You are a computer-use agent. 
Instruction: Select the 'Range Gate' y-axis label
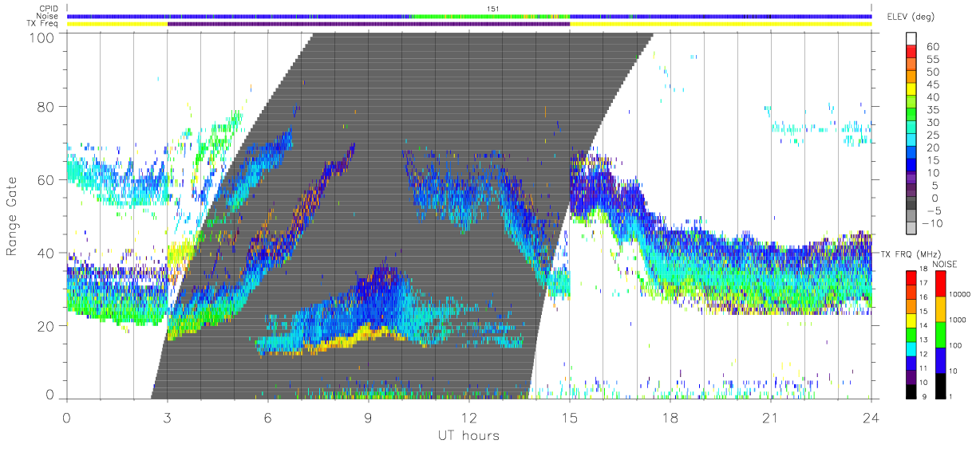[x=13, y=216]
